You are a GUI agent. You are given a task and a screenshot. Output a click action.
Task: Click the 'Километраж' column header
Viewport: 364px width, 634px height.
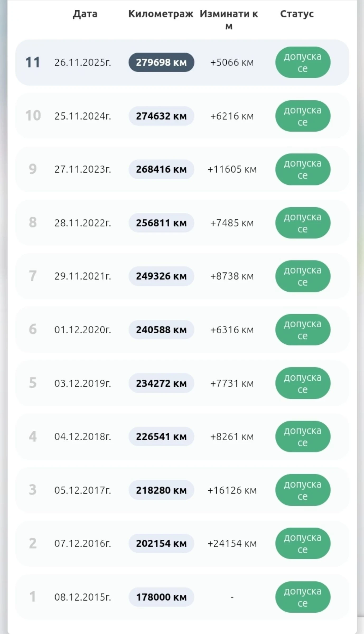pyautogui.click(x=161, y=14)
